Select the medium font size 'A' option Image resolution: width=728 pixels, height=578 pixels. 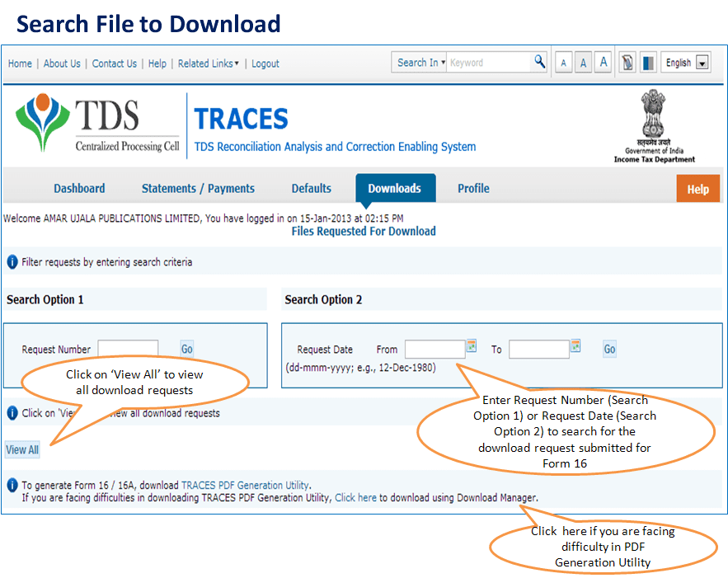583,61
